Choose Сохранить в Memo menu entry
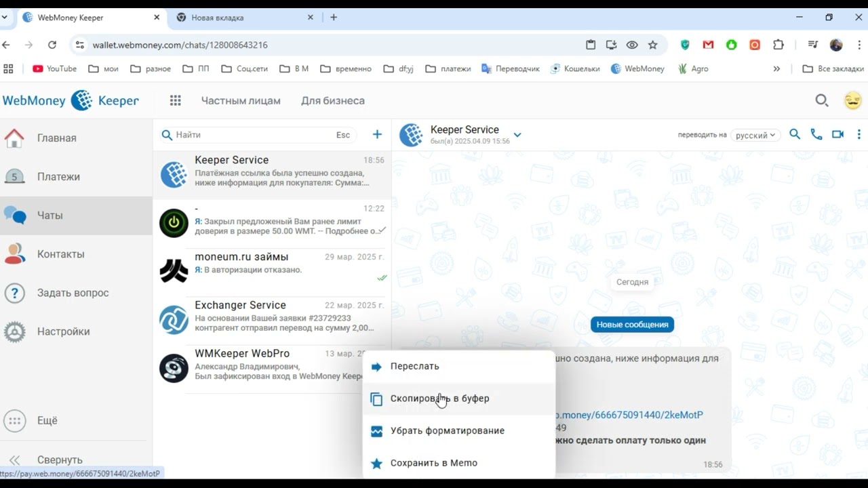 tap(459, 463)
